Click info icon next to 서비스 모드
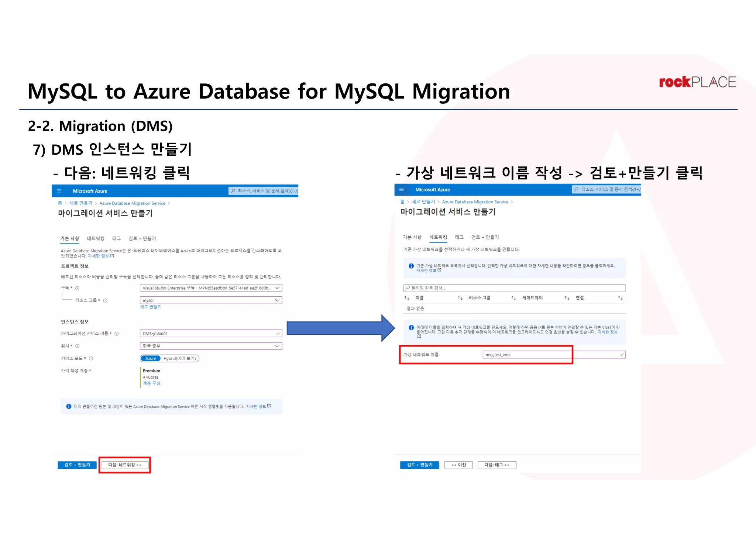The image size is (756, 534). coord(91,358)
